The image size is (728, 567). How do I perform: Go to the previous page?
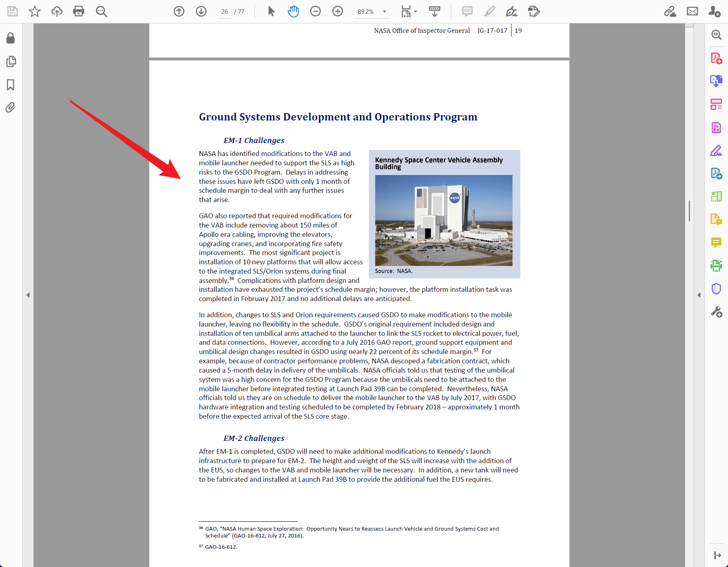pos(179,11)
